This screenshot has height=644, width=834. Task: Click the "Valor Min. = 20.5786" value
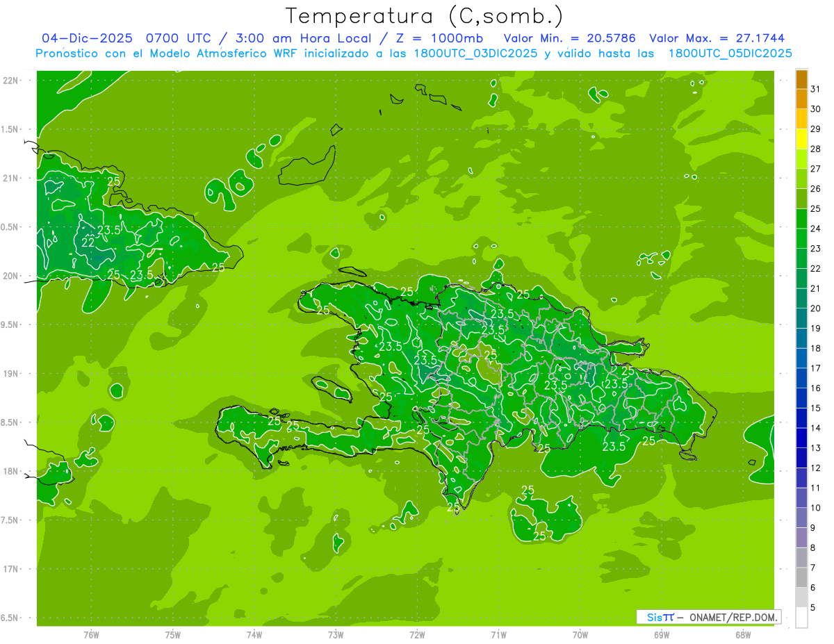point(569,38)
